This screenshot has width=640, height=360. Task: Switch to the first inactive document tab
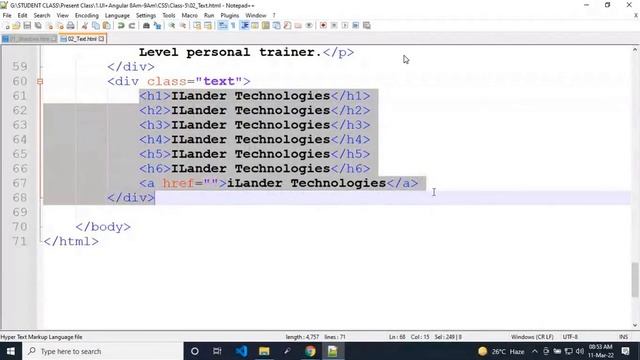coord(29,39)
